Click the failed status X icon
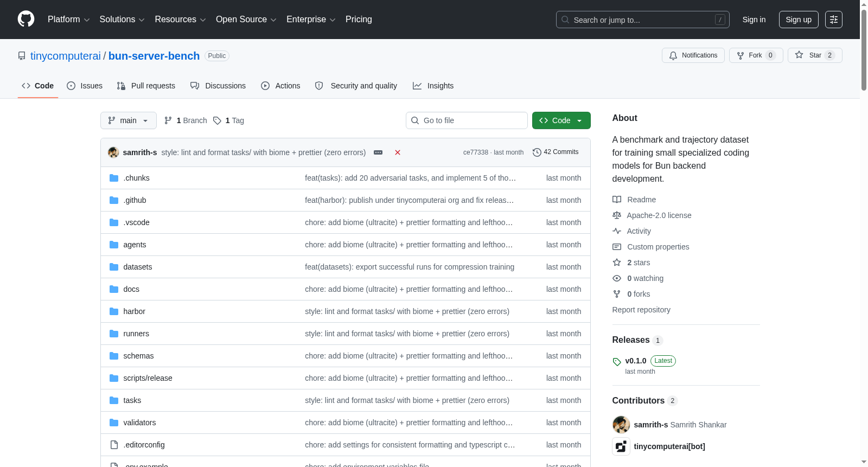The image size is (868, 467). (398, 152)
